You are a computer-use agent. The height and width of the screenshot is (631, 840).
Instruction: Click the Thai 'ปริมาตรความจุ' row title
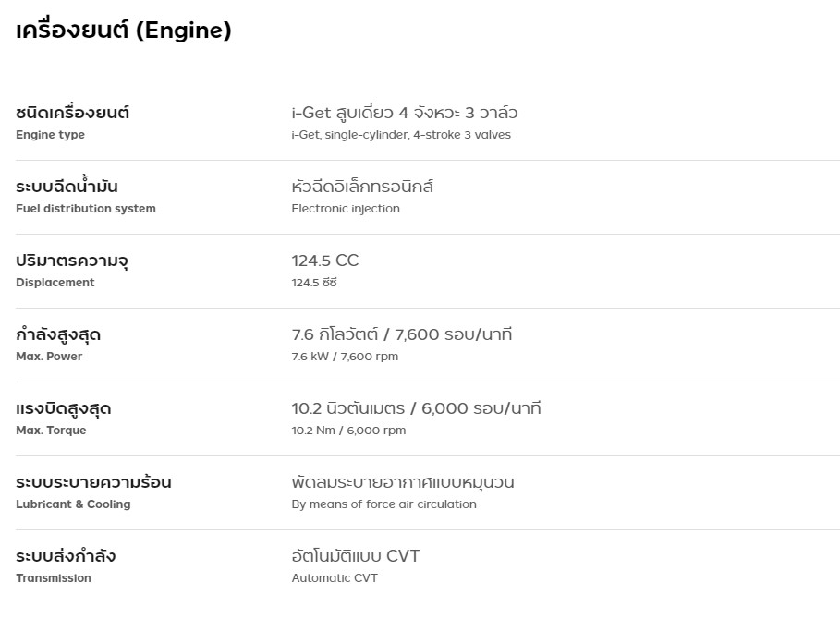[x=72, y=261]
